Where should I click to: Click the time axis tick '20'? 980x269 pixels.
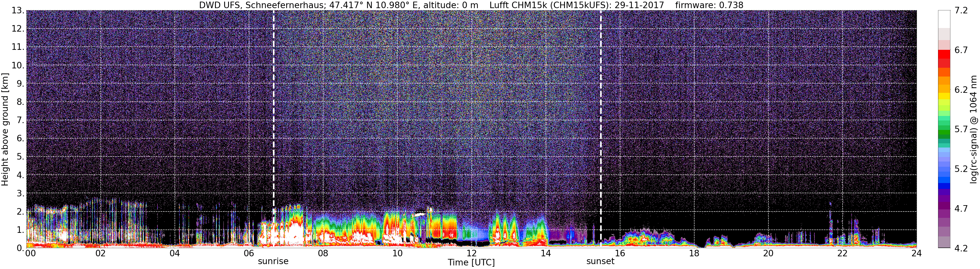pos(768,253)
